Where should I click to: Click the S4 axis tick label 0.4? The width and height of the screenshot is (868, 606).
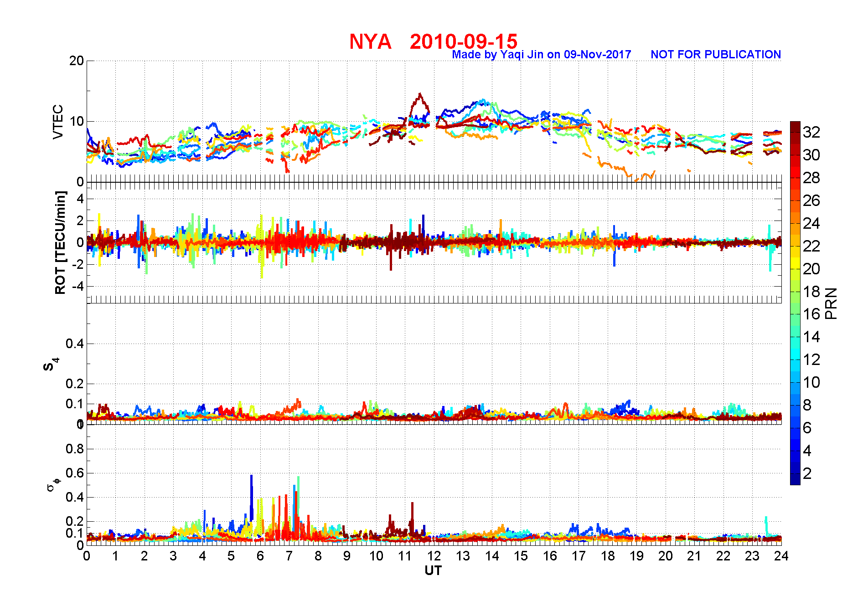coord(75,344)
